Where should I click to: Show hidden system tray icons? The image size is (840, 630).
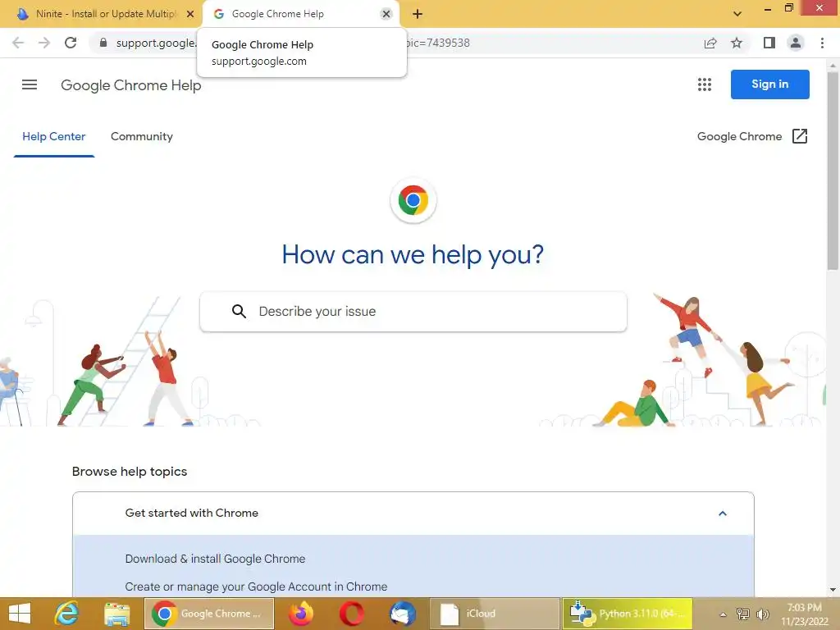[723, 614]
